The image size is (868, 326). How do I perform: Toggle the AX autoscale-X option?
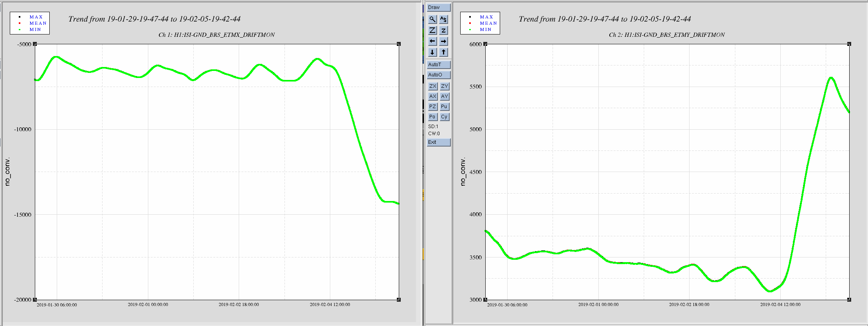433,96
